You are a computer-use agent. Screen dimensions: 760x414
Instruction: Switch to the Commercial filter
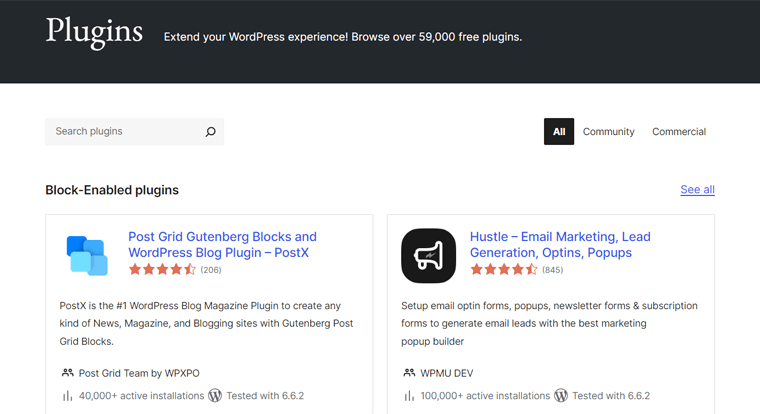pyautogui.click(x=679, y=131)
